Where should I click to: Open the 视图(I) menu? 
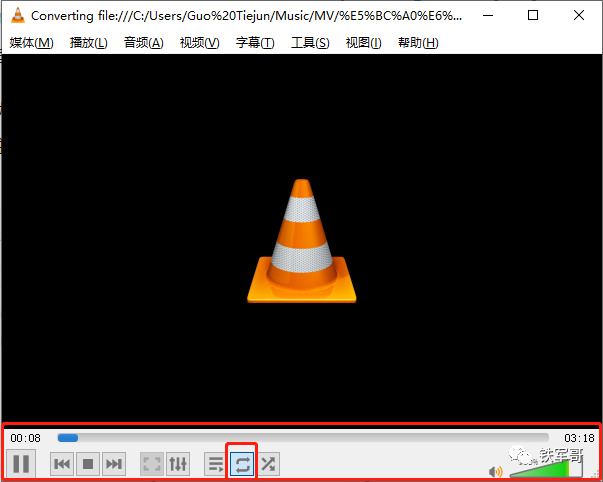tap(363, 43)
